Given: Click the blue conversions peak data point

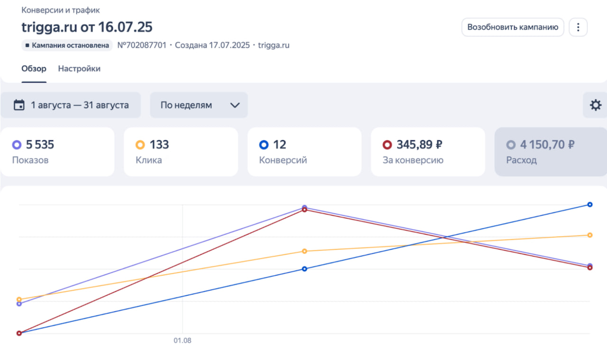Looking at the screenshot, I should pyautogui.click(x=590, y=205).
